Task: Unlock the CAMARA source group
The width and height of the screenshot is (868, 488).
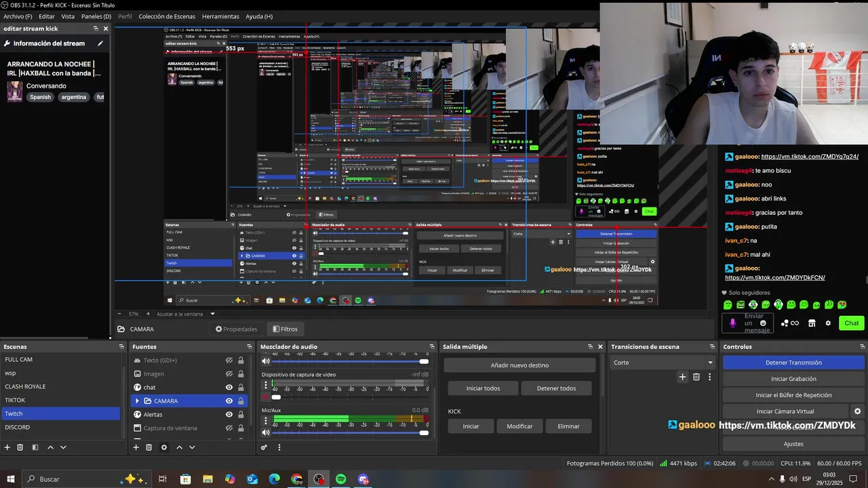Action: click(241, 401)
